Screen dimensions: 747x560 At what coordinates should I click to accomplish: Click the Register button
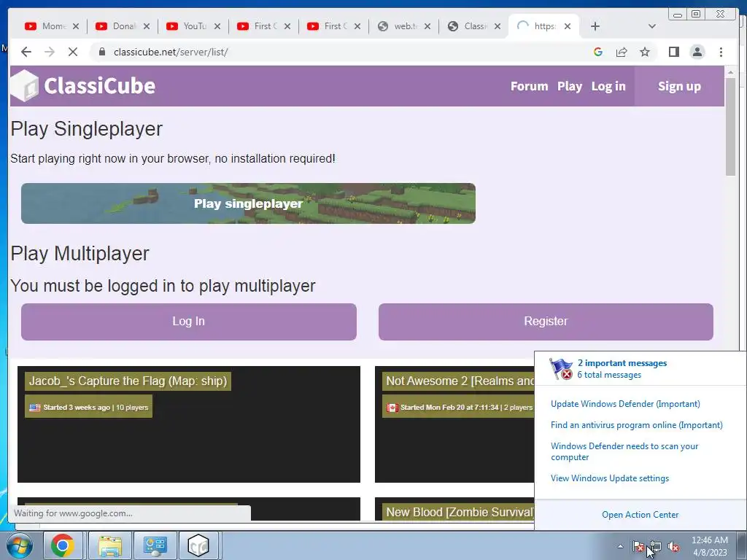tap(546, 322)
